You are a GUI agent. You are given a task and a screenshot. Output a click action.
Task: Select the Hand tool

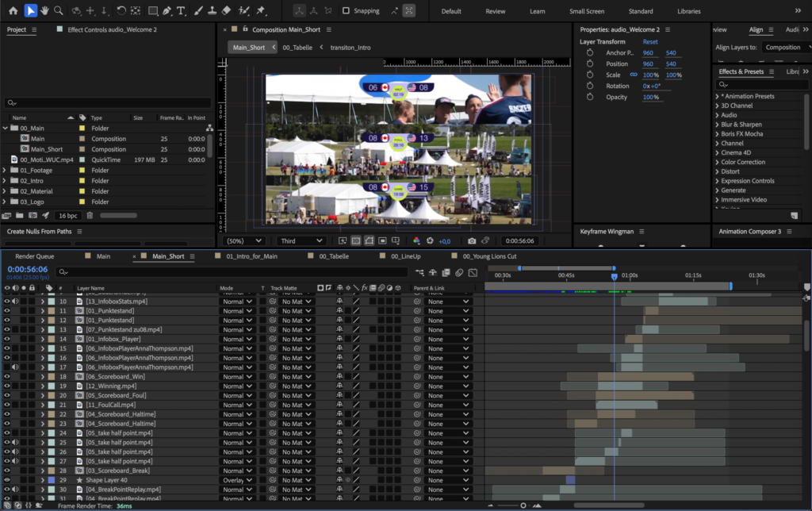44,11
